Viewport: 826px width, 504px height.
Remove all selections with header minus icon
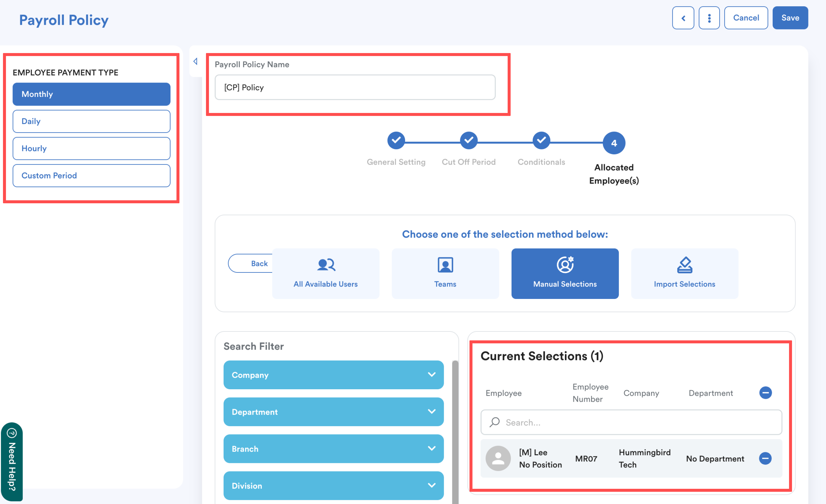(765, 393)
